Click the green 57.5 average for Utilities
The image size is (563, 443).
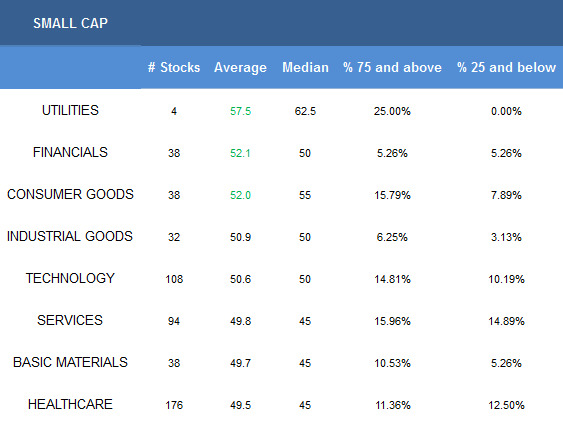point(240,111)
